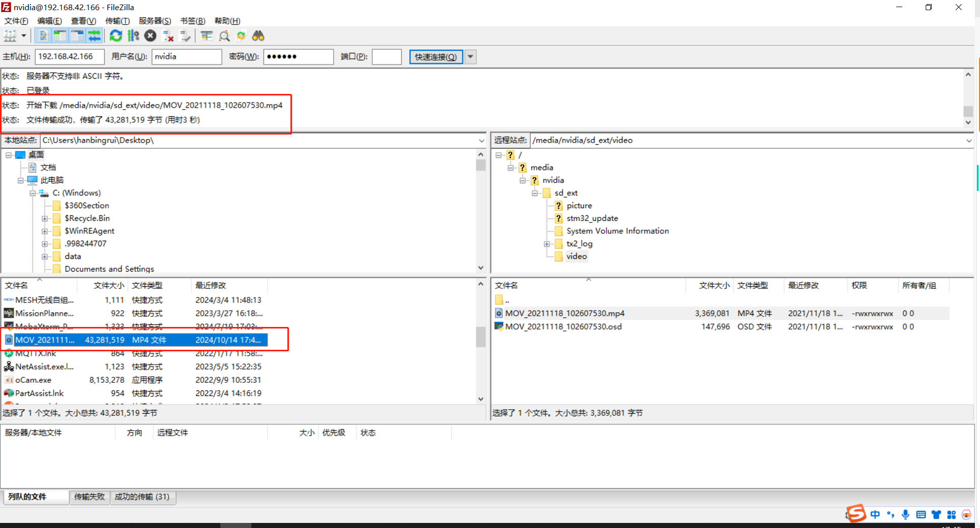Toggle message log display
Image resolution: width=980 pixels, height=528 pixels.
click(x=43, y=36)
